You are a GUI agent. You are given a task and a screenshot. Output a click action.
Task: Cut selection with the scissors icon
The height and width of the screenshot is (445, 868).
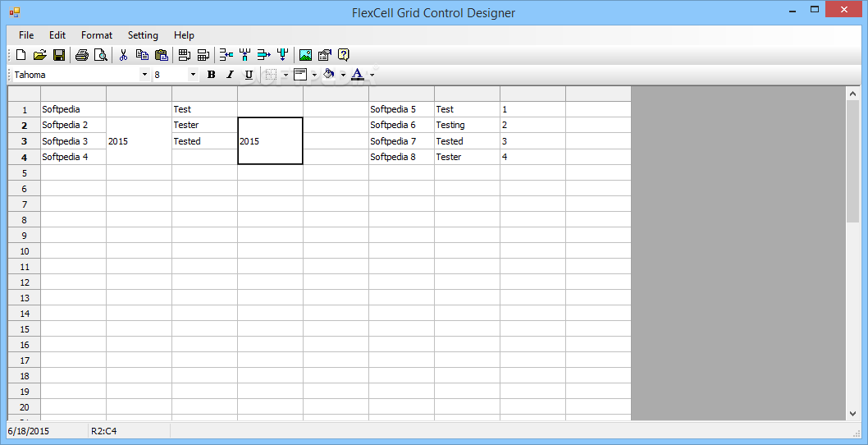123,55
